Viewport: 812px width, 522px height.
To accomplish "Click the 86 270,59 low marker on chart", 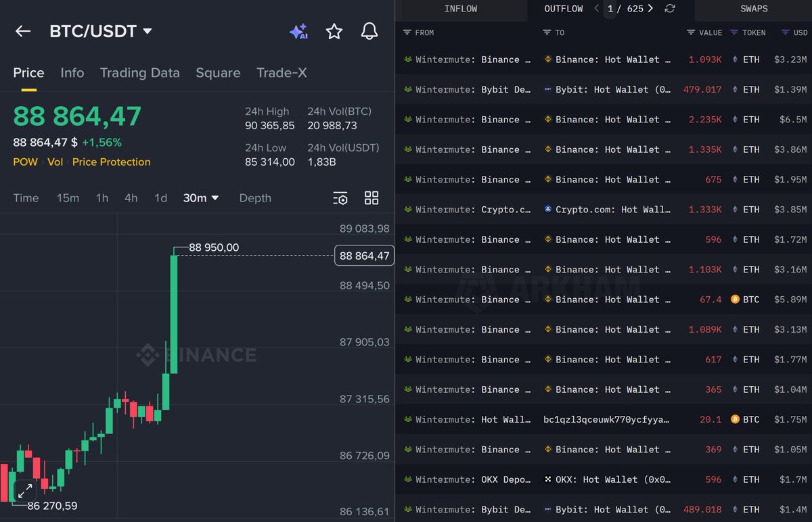I will pyautogui.click(x=52, y=506).
